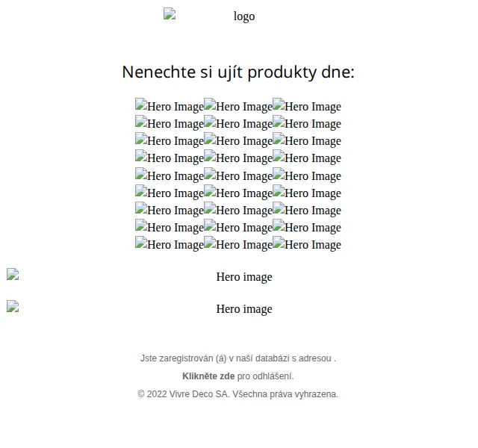Open middle Hero Image in bottom grid row
This screenshot has width=478, height=448.
click(238, 245)
